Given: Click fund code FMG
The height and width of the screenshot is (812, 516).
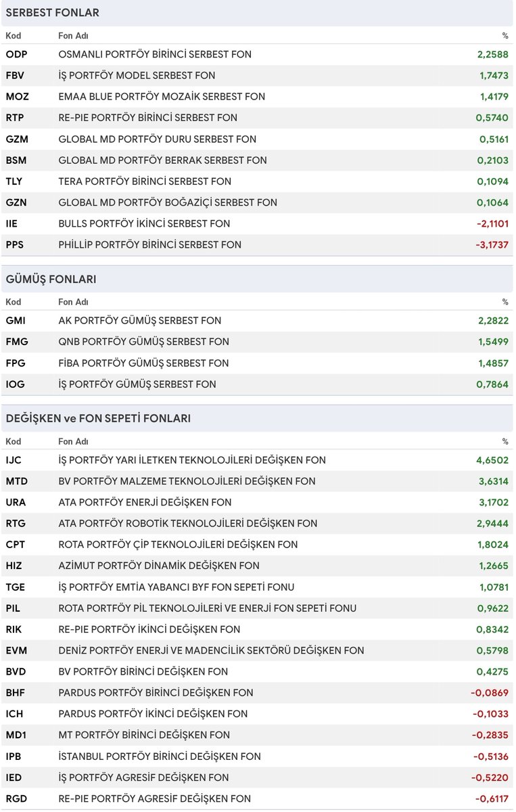Looking at the screenshot, I should (17, 342).
